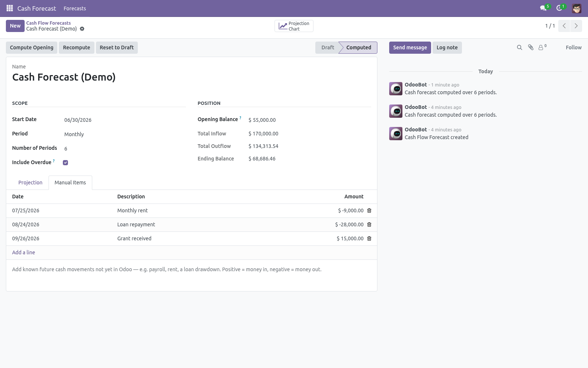
Task: Edit the forecast name field
Action: click(191, 77)
